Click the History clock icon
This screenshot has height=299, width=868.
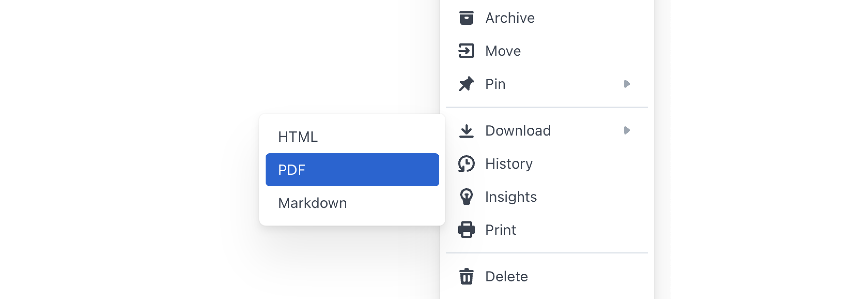point(467,163)
